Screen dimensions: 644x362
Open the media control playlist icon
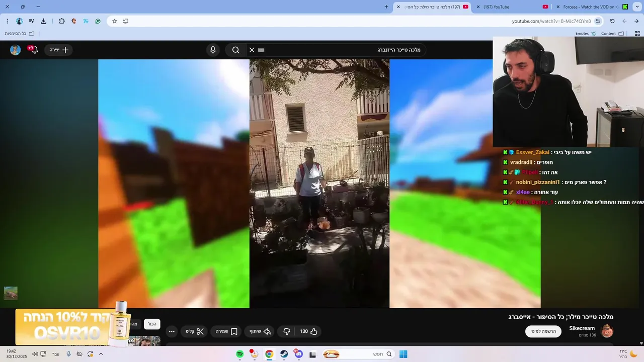tap(32, 21)
